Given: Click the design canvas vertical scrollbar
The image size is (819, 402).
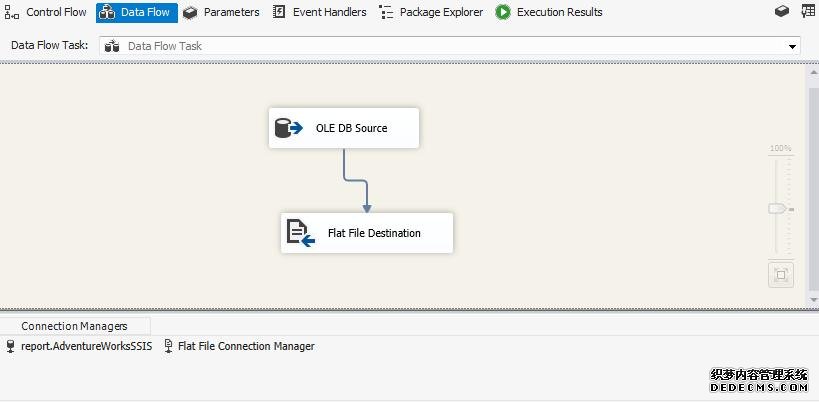Looking at the screenshot, I should (x=812, y=180).
